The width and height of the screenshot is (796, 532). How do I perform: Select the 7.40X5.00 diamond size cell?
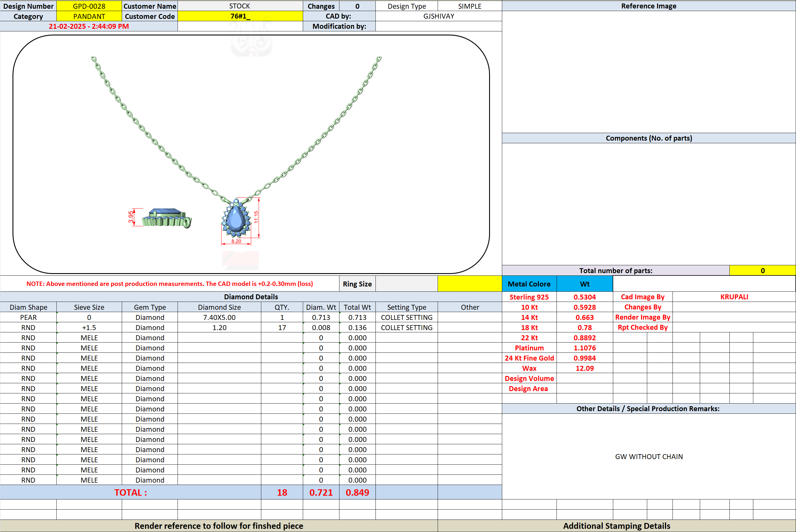pos(219,317)
